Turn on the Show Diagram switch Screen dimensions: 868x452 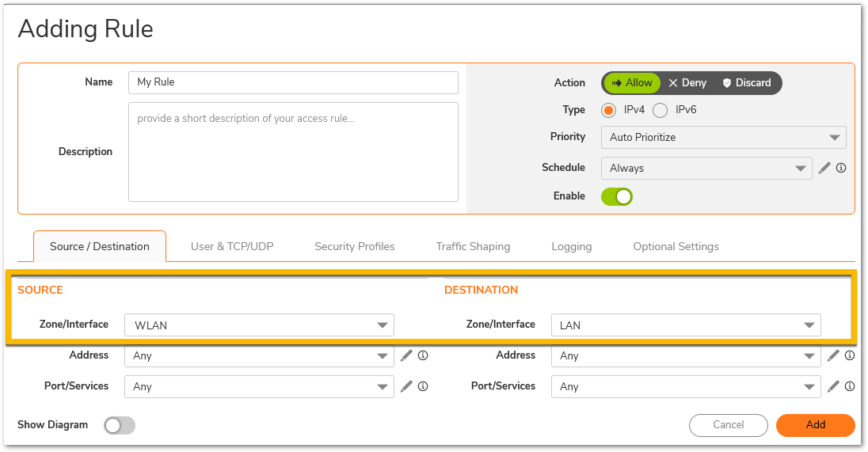(120, 425)
